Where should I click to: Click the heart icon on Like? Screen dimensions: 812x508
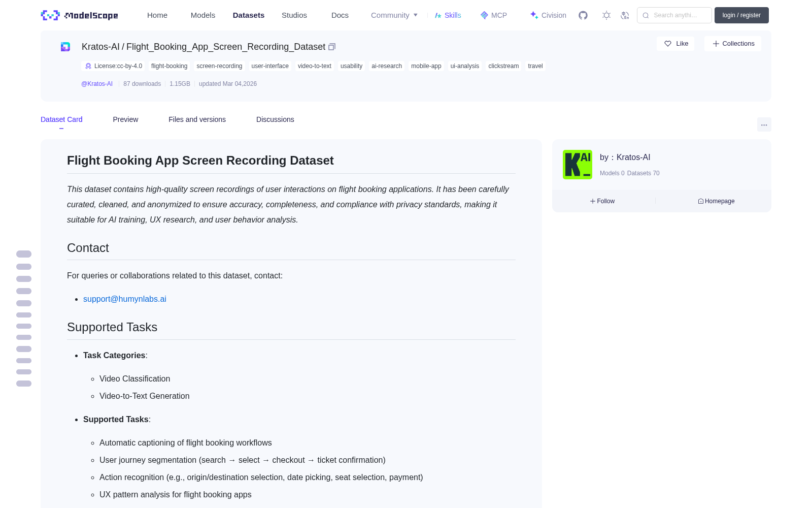coord(668,44)
